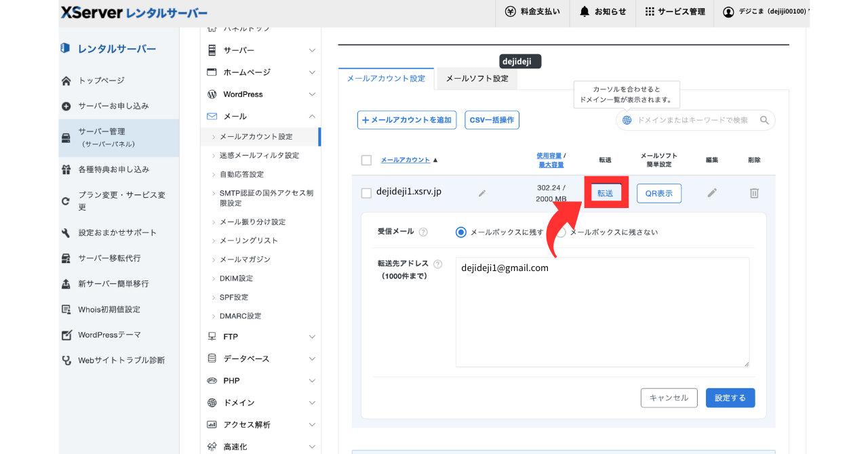
Task: Toggle the select-all checkbox in the table header
Action: point(366,160)
